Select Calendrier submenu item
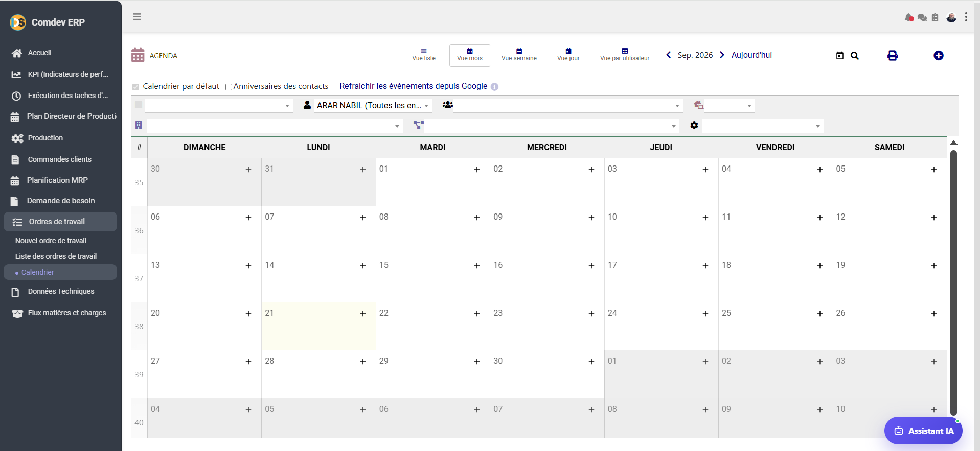The width and height of the screenshot is (980, 451). [x=60, y=272]
